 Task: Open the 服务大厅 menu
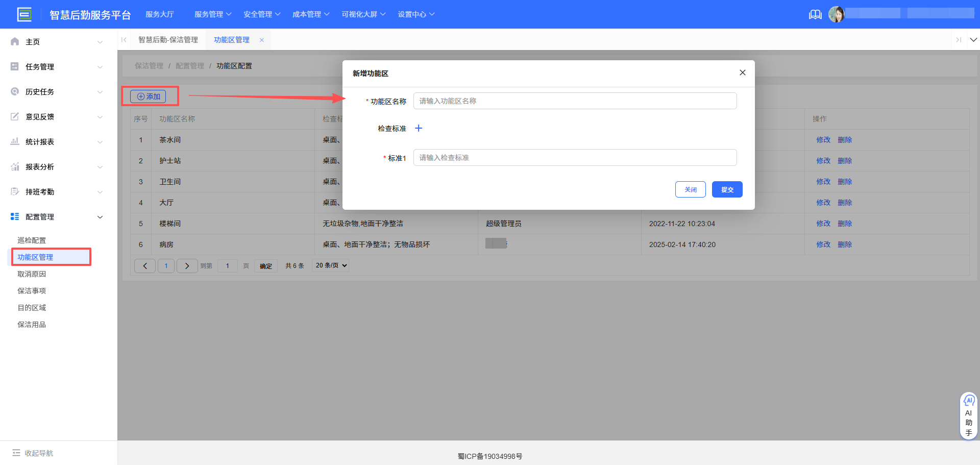(x=160, y=14)
